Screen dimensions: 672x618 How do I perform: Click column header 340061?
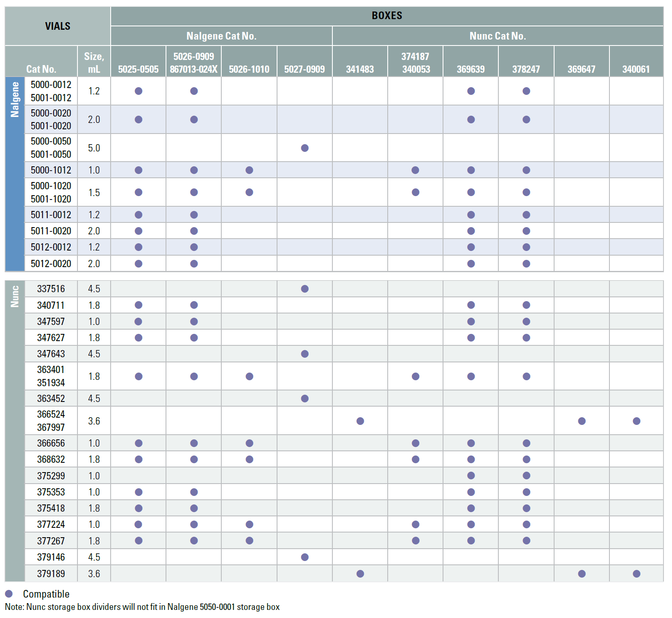point(636,61)
